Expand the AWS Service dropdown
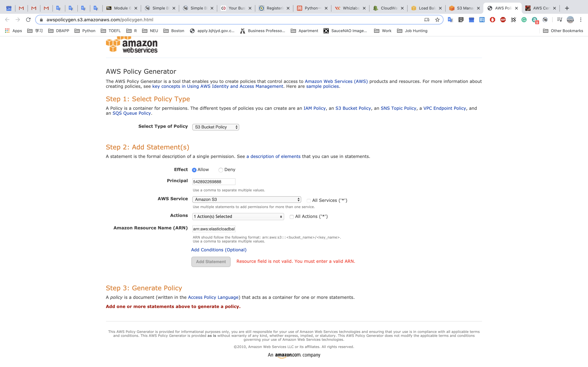Image resolution: width=588 pixels, height=367 pixels. pos(246,199)
